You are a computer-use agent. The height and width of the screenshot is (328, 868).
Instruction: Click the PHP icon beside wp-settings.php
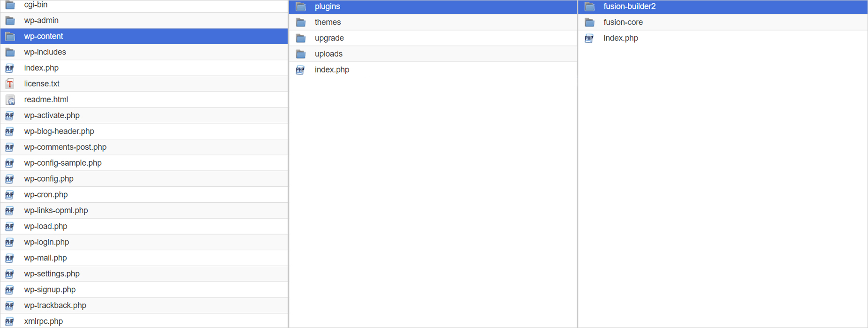click(x=9, y=274)
